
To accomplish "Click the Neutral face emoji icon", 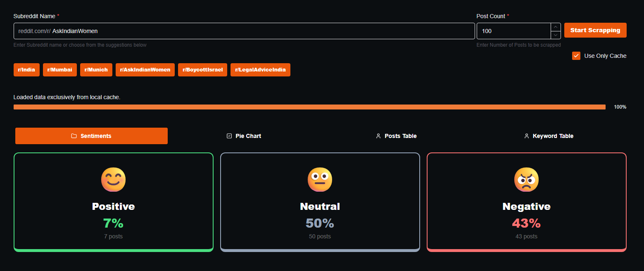I will point(320,180).
